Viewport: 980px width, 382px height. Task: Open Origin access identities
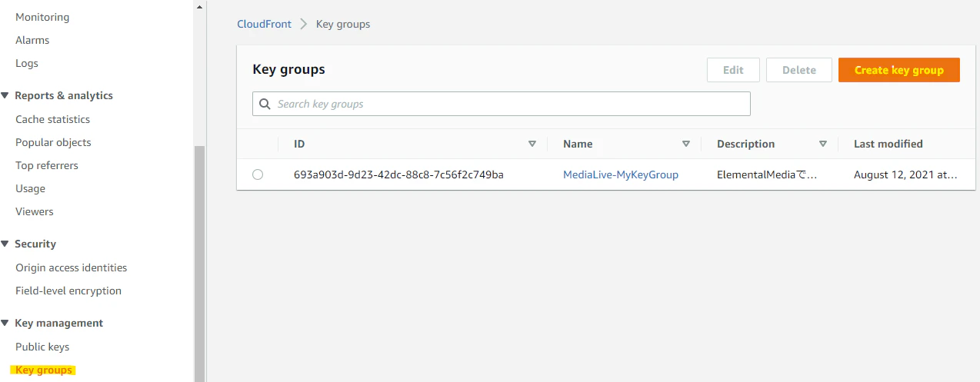click(72, 267)
